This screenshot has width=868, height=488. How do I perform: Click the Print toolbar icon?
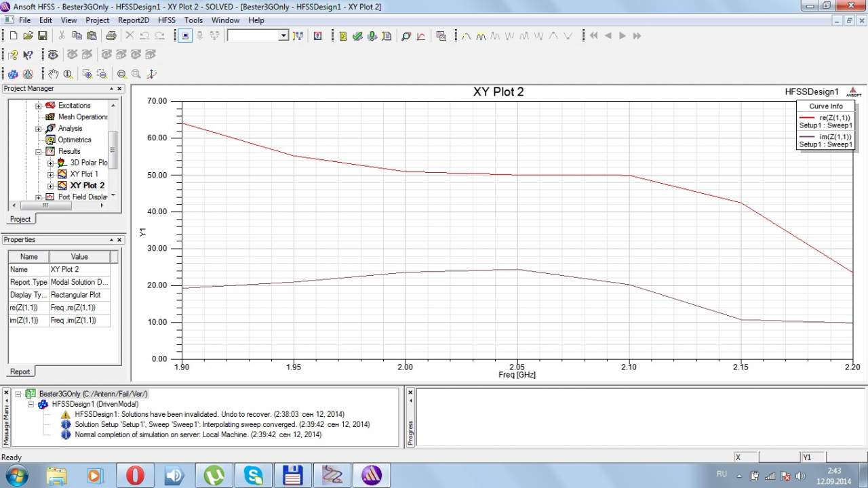point(111,36)
